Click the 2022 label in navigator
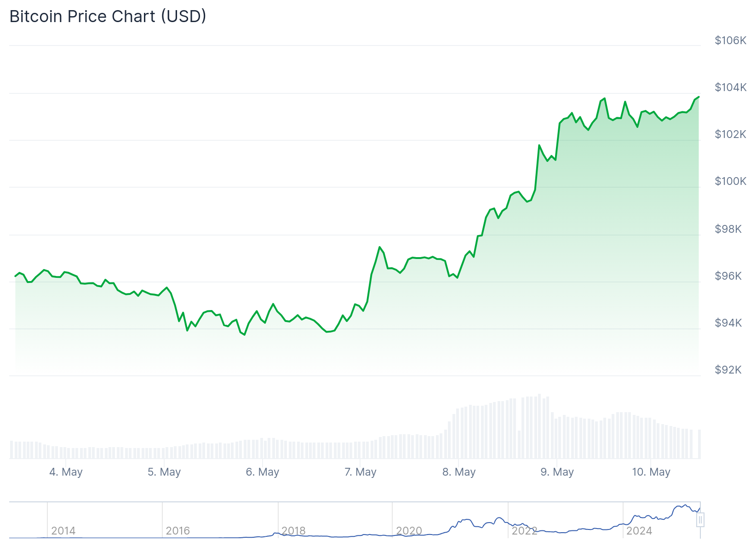Screen dimensions: 756x552 click(x=525, y=531)
